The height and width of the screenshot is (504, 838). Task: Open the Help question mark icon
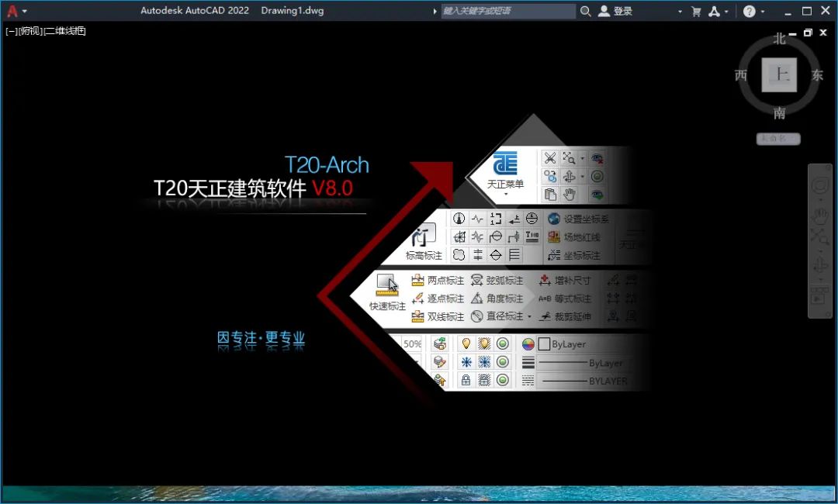pos(750,11)
